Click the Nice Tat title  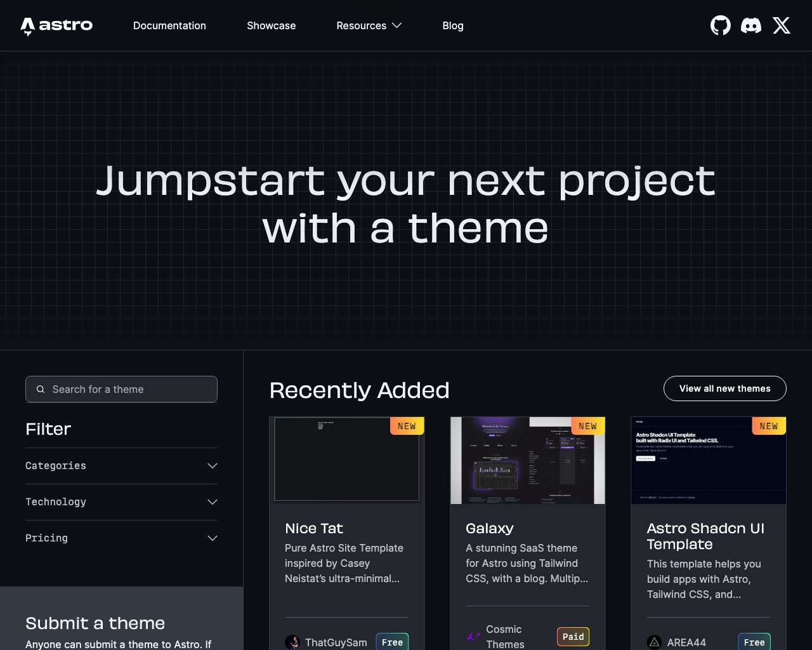(314, 529)
